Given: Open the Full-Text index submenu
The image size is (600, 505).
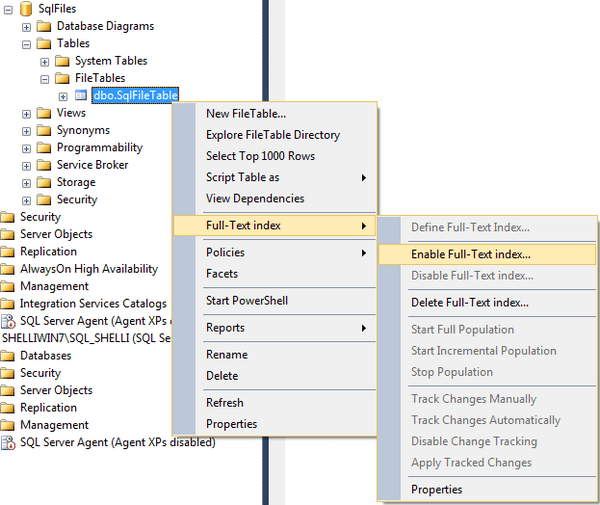Looking at the screenshot, I should pyautogui.click(x=274, y=225).
